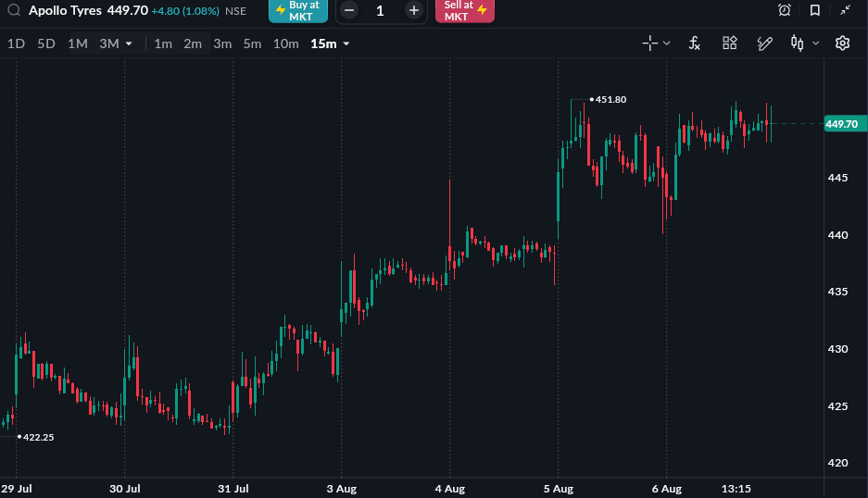Expand chart type options chevron

(x=815, y=44)
